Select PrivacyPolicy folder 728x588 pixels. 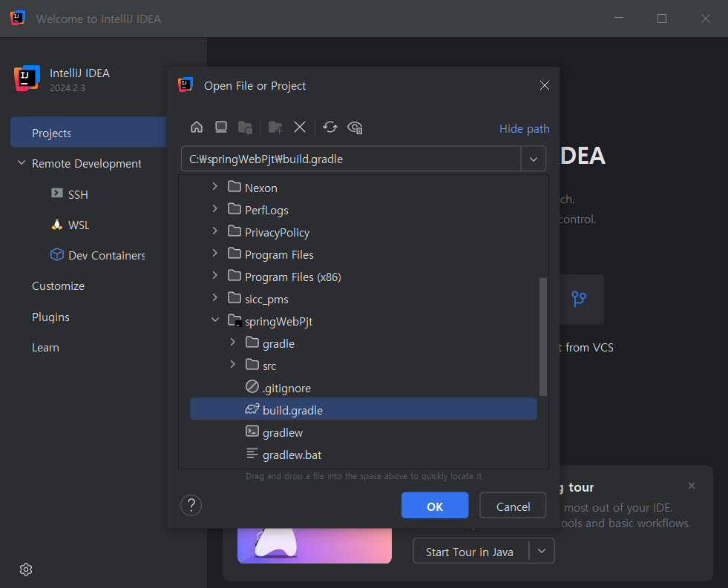point(364,232)
